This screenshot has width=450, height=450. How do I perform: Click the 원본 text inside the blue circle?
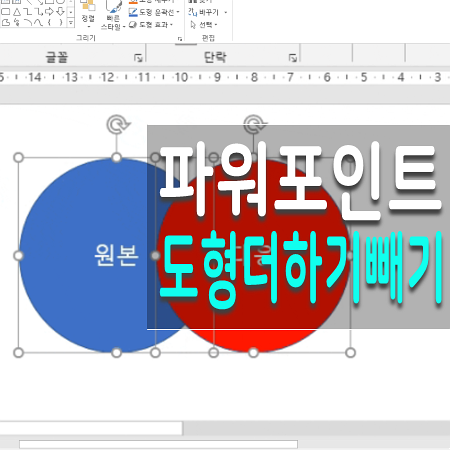[116, 255]
